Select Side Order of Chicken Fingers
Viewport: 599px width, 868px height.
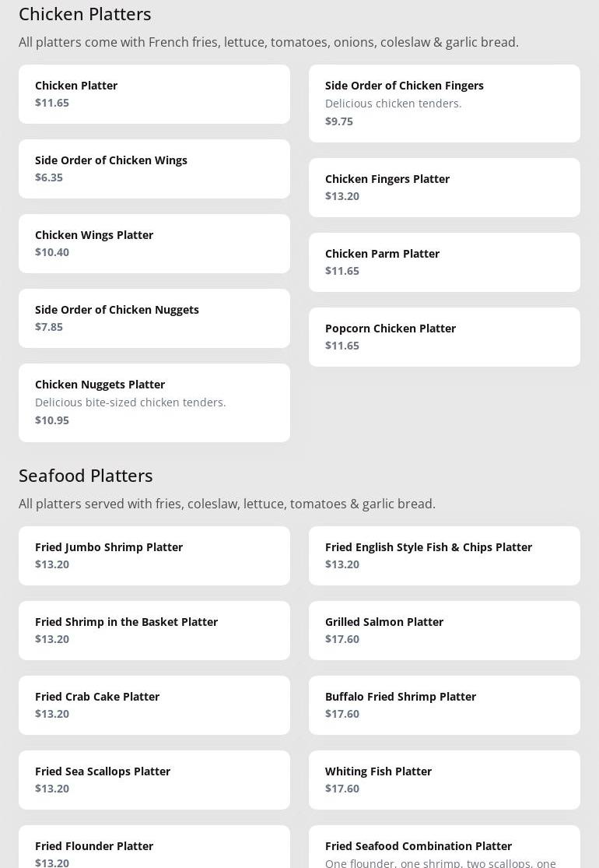pyautogui.click(x=444, y=104)
